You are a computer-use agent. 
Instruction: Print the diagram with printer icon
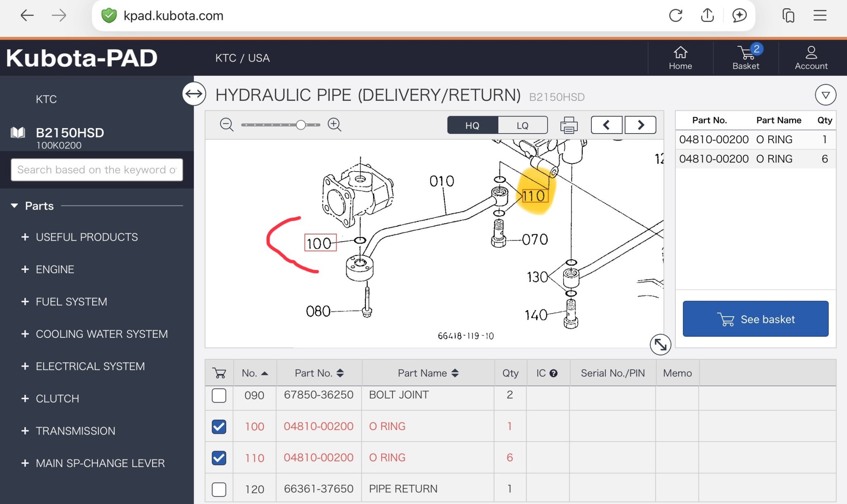tap(569, 125)
